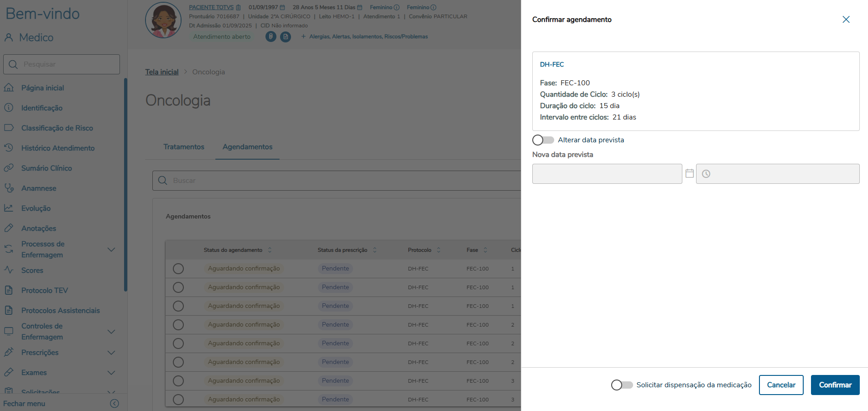Click the clock icon in time field

(x=706, y=174)
